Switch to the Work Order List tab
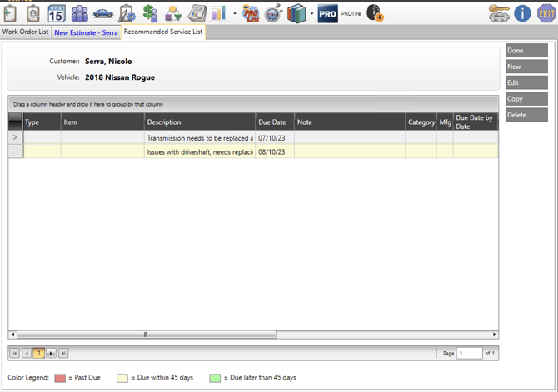Image resolution: width=558 pixels, height=392 pixels. (x=25, y=32)
